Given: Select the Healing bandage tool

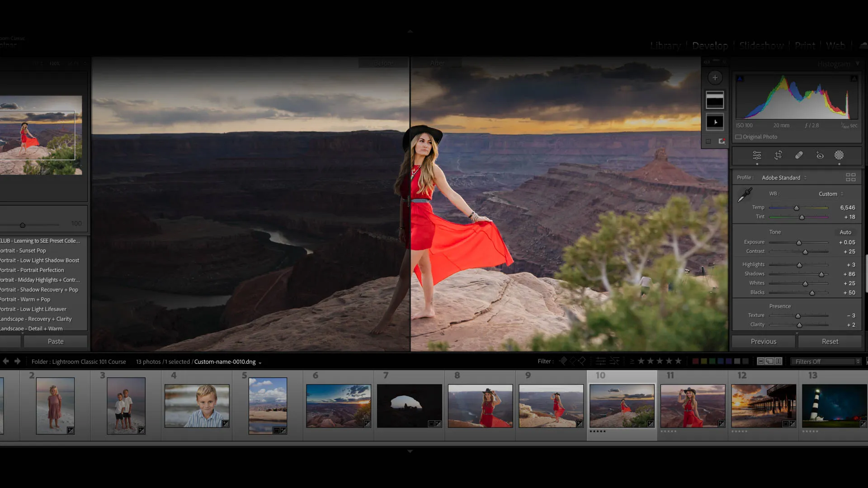Looking at the screenshot, I should click(x=799, y=155).
